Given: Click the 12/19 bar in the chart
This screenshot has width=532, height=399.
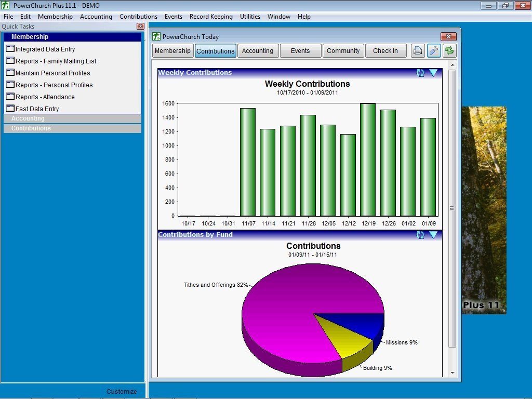Looking at the screenshot, I should click(x=368, y=158).
